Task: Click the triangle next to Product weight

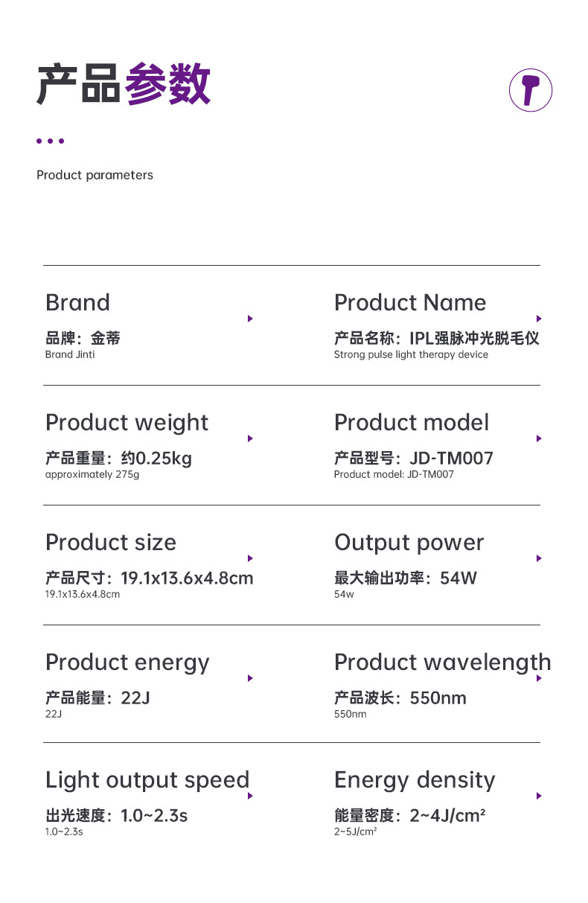Action: point(250,438)
